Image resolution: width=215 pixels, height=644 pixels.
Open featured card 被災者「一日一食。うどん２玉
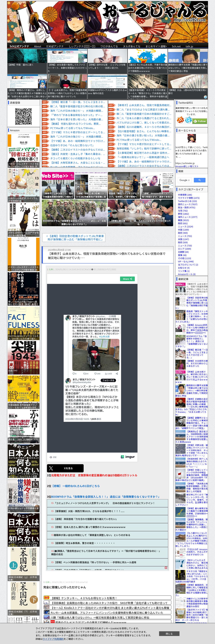tap(140, 213)
